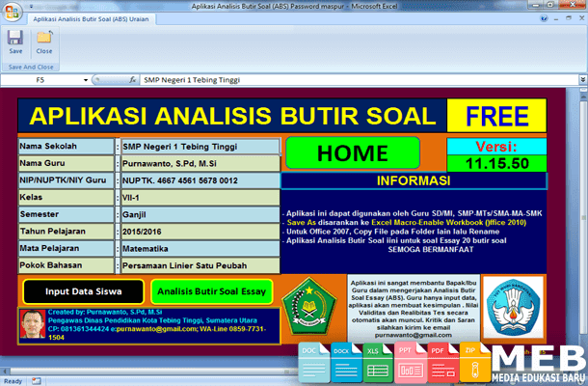Image resolution: width=588 pixels, height=386 pixels.
Task: Select the Tahun Pelajaran 2015/2016 cell
Action: coord(200,232)
